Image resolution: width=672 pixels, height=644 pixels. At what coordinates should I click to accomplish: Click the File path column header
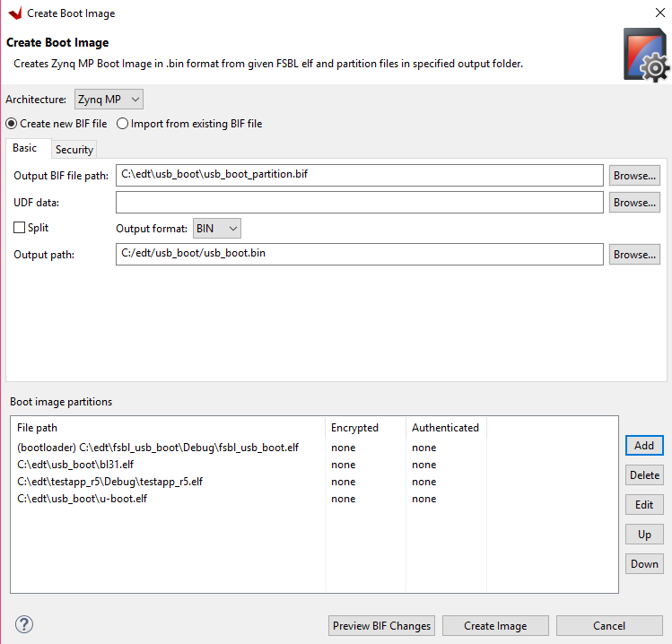[169, 428]
